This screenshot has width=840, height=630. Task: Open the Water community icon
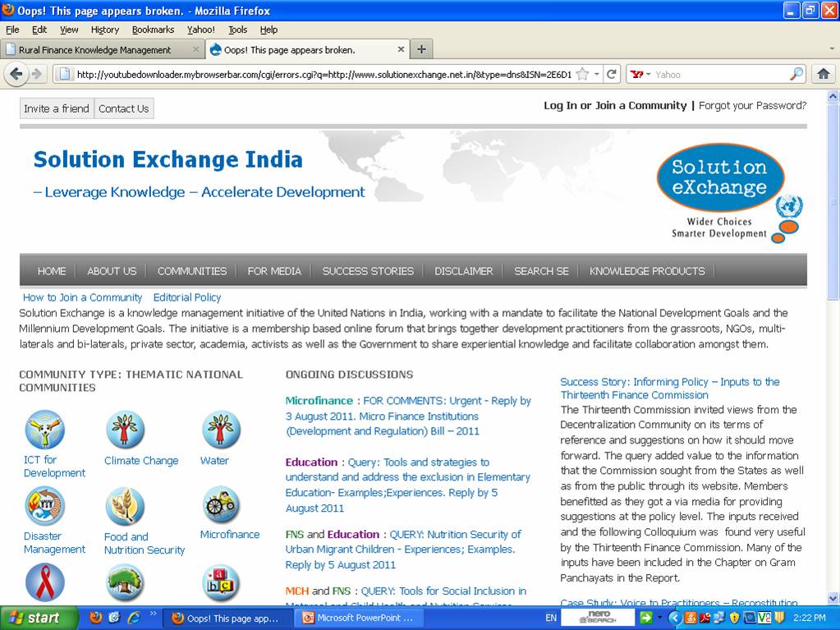click(221, 429)
